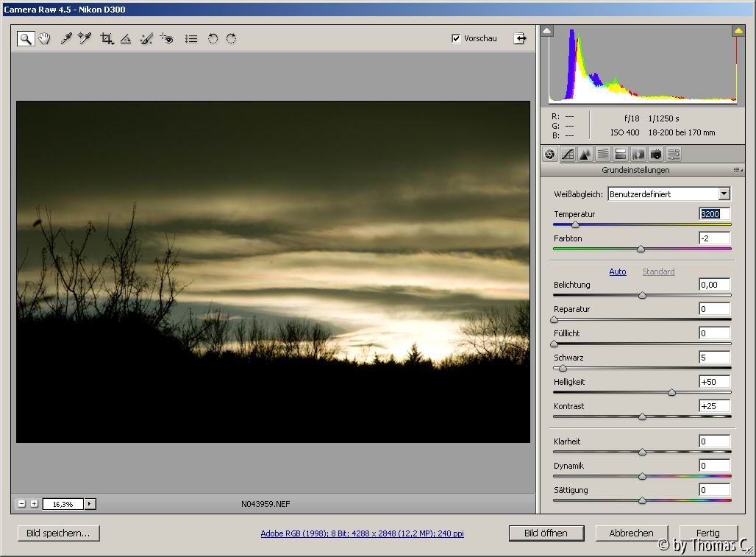Switch to the Tone Curve tab
The image size is (756, 557).
click(568, 154)
